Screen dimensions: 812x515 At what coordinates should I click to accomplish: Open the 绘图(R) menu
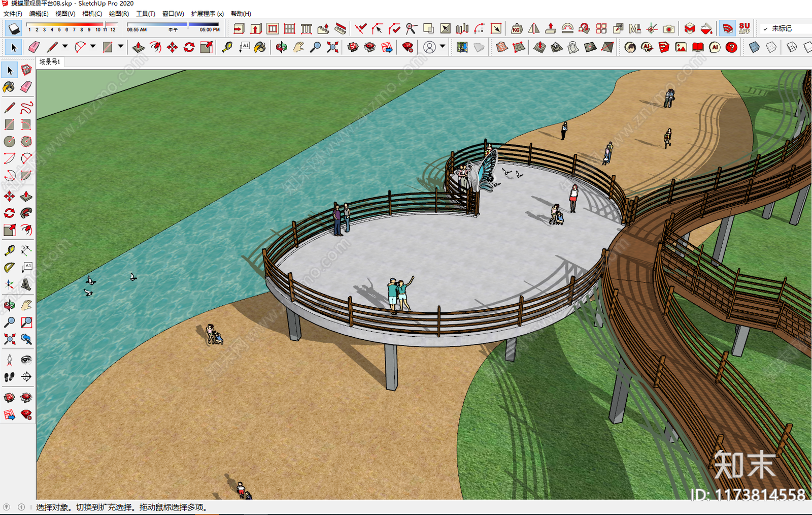click(119, 14)
